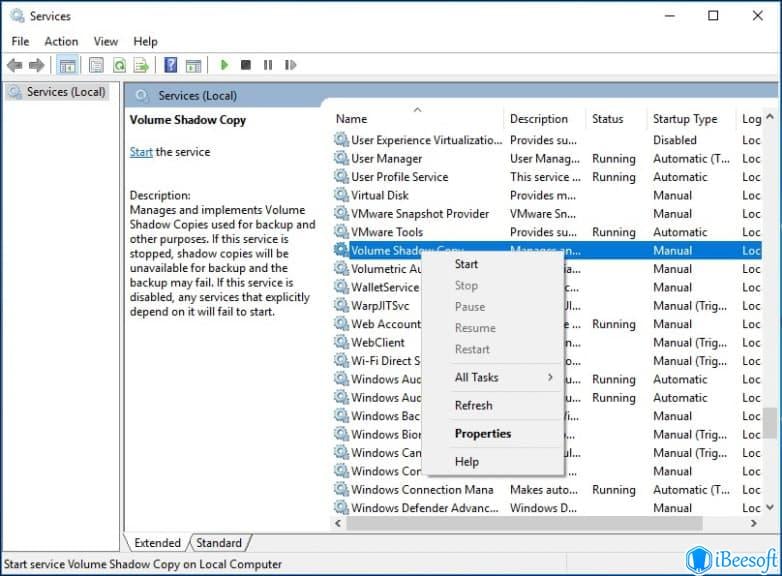Click gear icon beside Windows Defender Advanced
This screenshot has height=576, width=782.
click(x=341, y=508)
